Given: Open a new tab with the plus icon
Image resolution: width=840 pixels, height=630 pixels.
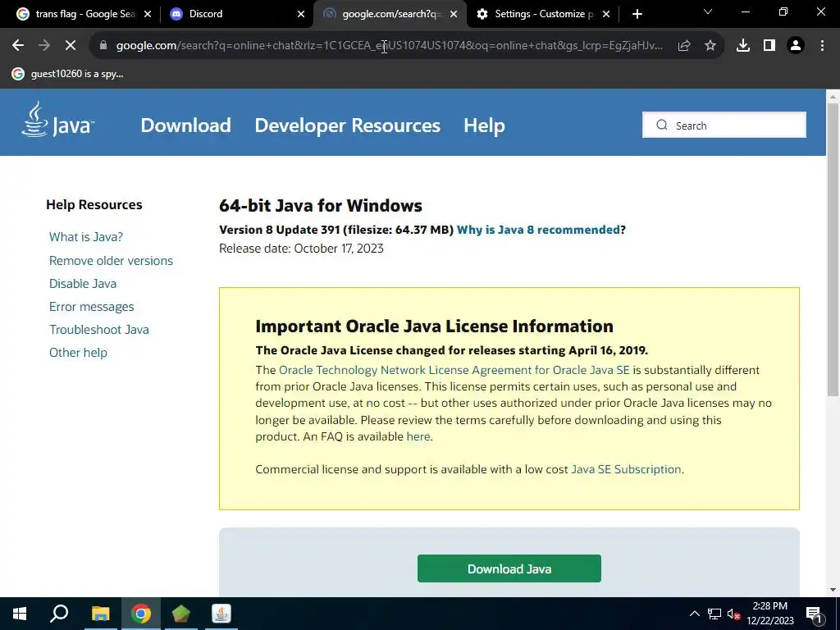Looking at the screenshot, I should coord(637,14).
